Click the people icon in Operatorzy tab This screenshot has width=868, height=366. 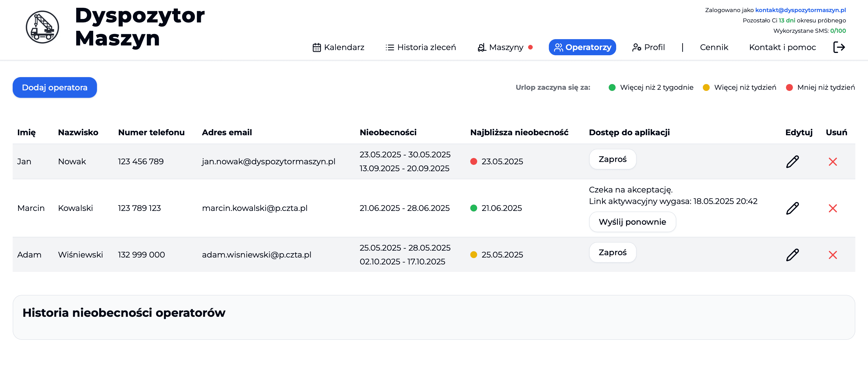pyautogui.click(x=558, y=47)
